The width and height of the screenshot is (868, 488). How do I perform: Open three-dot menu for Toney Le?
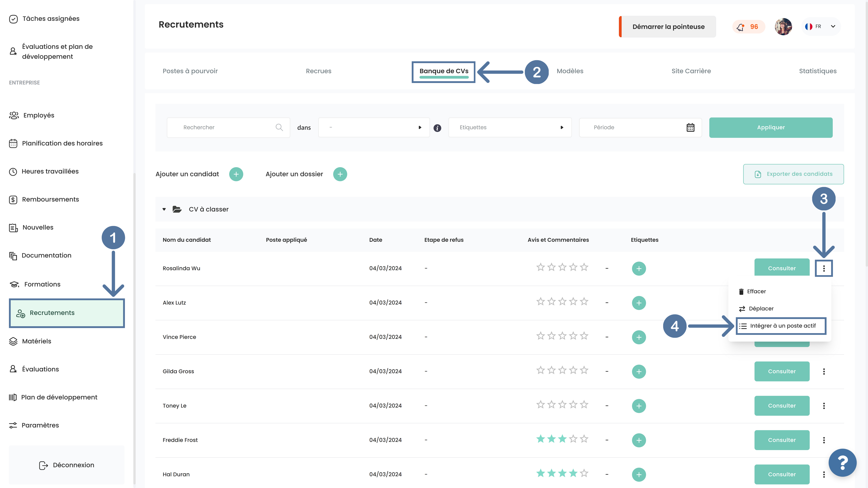coord(824,406)
